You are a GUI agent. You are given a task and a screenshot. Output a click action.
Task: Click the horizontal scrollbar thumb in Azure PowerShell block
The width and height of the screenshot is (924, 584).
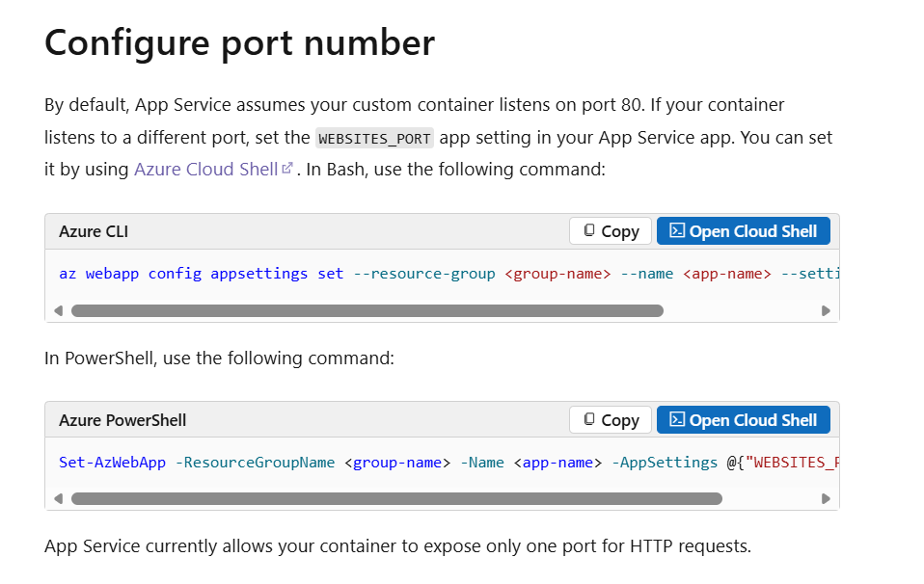coord(396,498)
